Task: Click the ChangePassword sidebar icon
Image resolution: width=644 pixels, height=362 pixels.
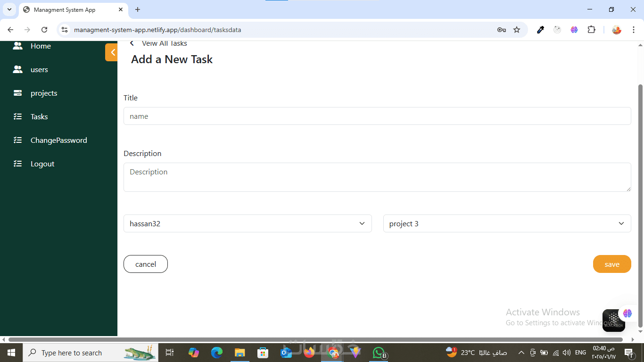Action: (17, 140)
